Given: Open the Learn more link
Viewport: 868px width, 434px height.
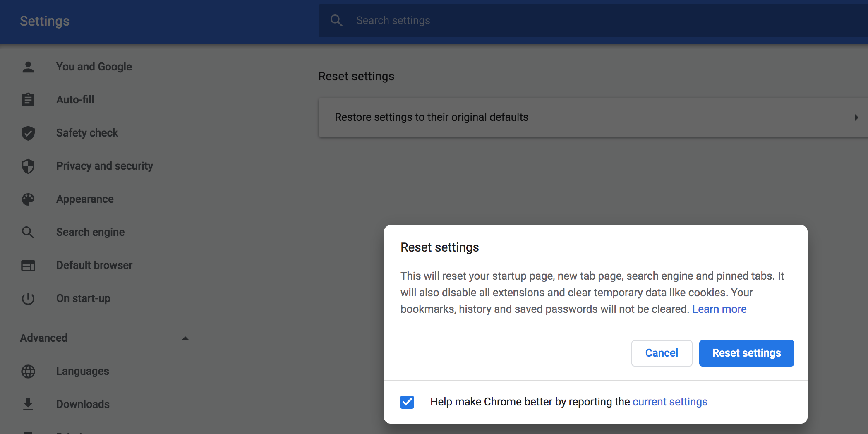Looking at the screenshot, I should tap(719, 309).
